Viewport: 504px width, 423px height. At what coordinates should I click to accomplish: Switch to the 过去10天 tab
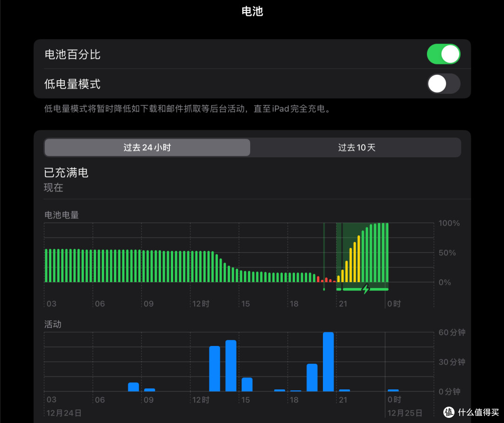(357, 148)
